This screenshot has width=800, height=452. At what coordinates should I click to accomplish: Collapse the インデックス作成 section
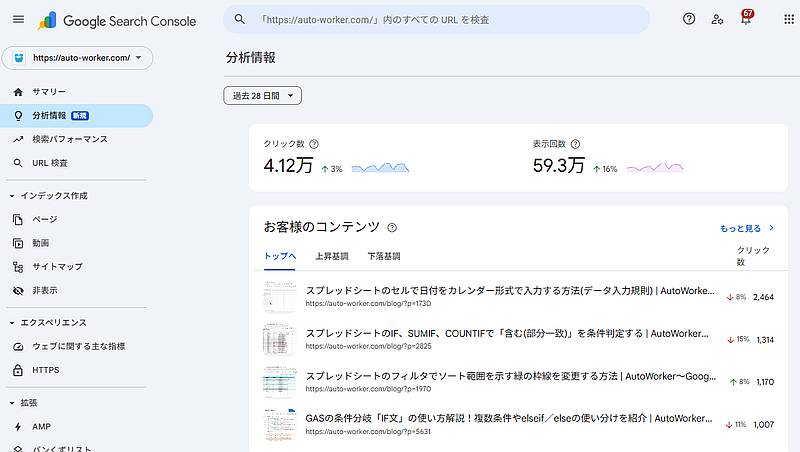coord(12,196)
